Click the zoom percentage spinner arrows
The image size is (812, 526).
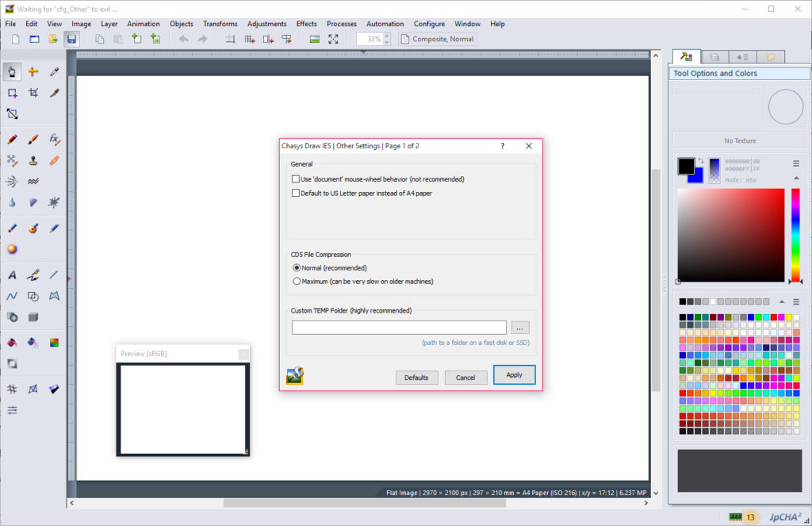click(387, 39)
